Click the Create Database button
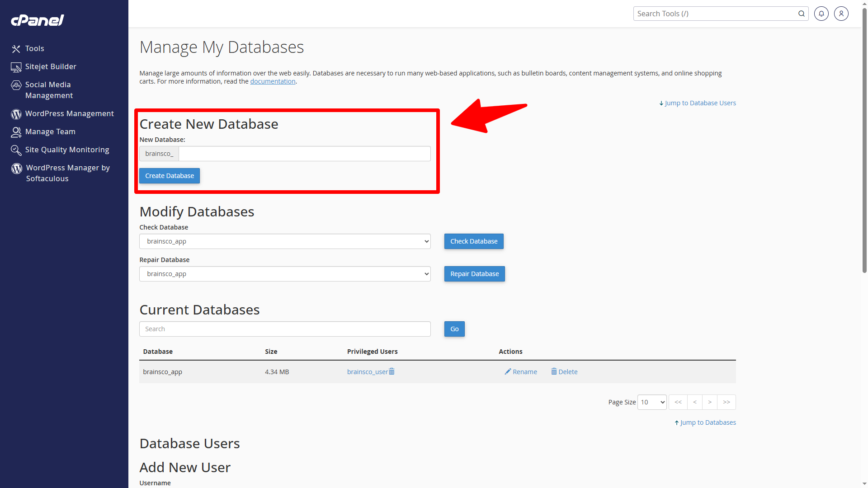 [170, 176]
